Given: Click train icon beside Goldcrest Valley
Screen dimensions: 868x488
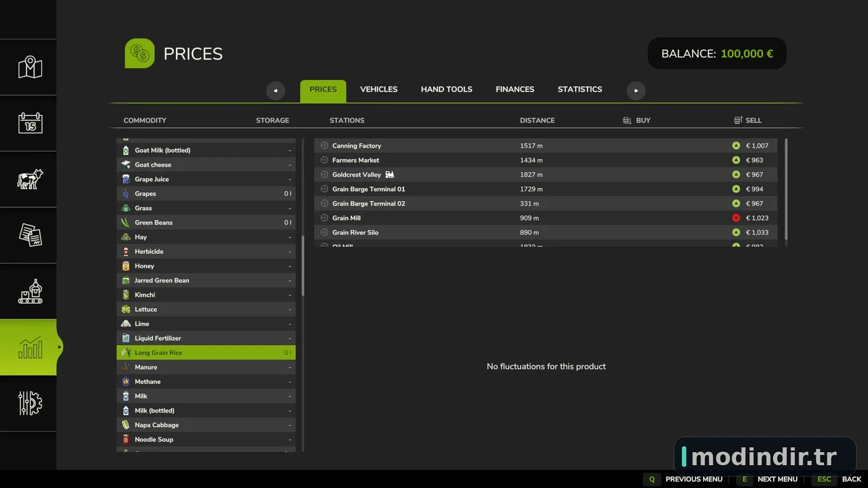Looking at the screenshot, I should (390, 175).
